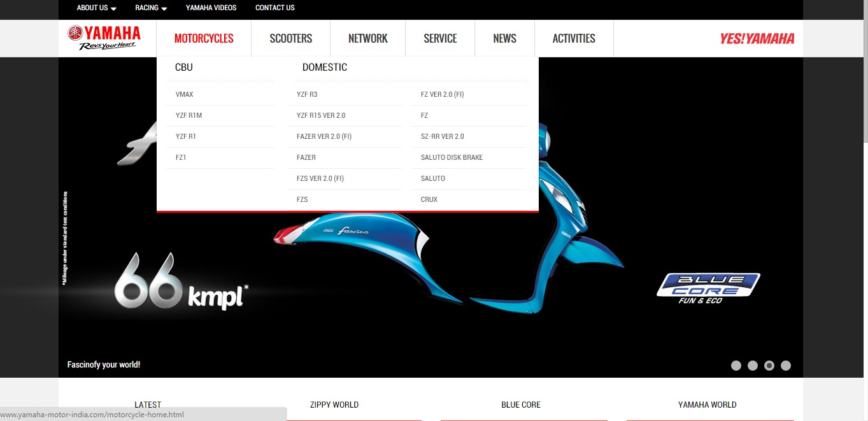868x421 pixels.
Task: Click the CBU column heading
Action: [184, 67]
